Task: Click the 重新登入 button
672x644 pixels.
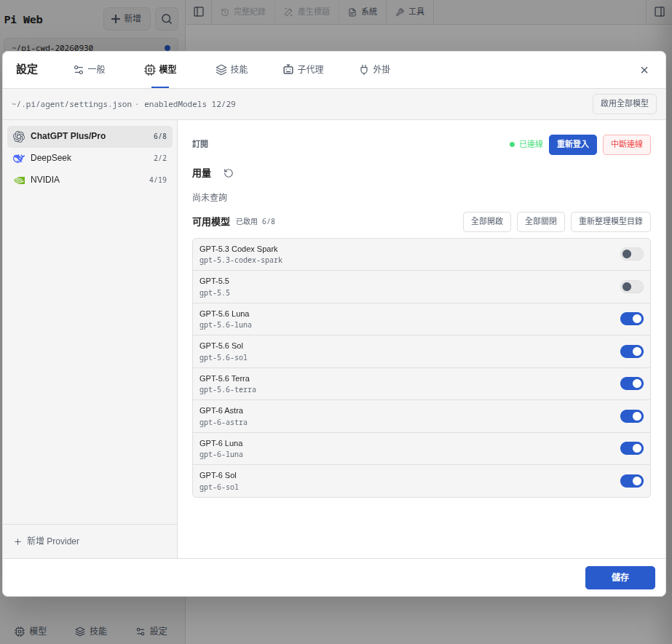Action: (572, 144)
